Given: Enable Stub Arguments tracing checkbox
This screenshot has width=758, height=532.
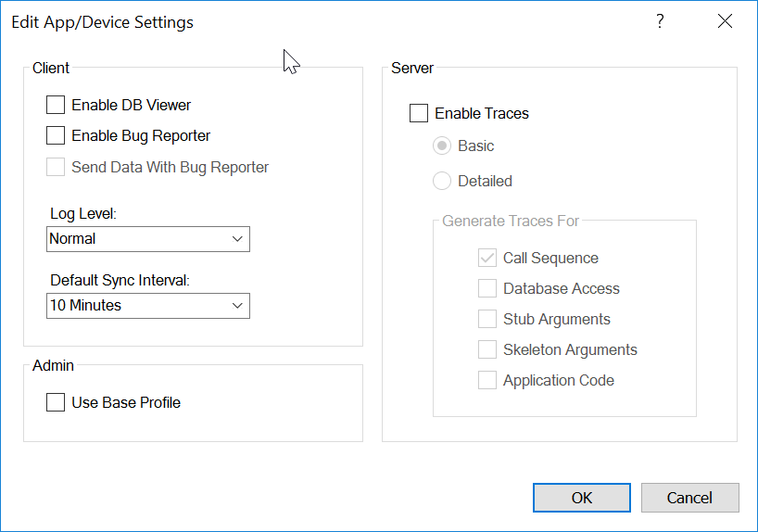Looking at the screenshot, I should [487, 320].
